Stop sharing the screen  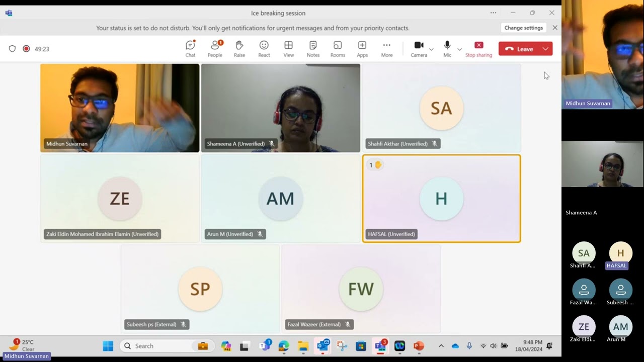(478, 49)
